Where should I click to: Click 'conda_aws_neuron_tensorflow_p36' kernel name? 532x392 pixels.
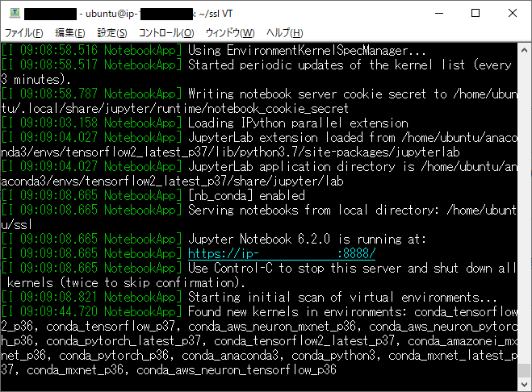(x=237, y=369)
